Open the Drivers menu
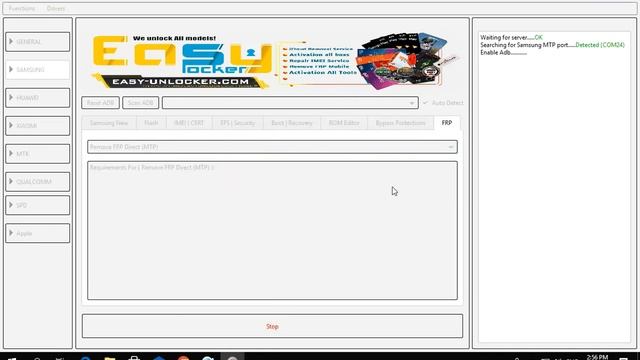This screenshot has height=360, width=640. tap(56, 8)
